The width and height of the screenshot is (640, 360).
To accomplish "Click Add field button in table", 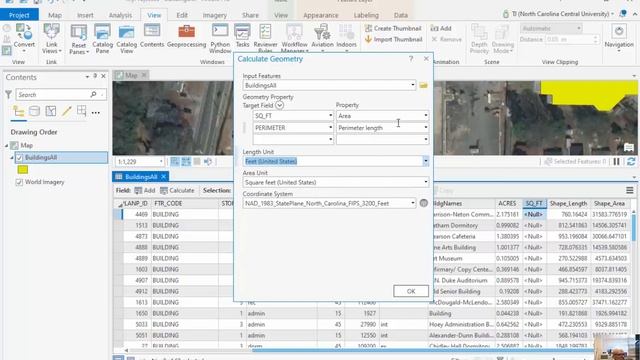I will pos(145,190).
